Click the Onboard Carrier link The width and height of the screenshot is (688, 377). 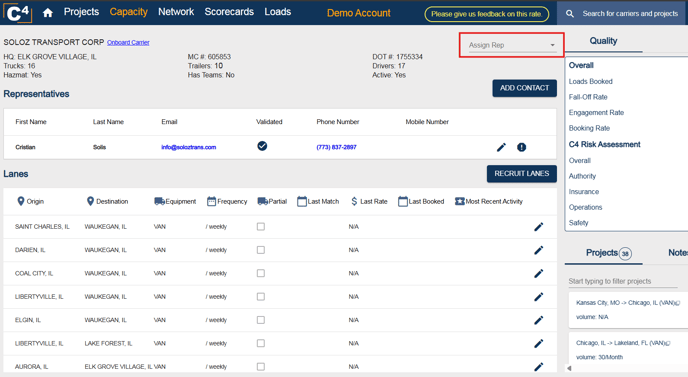point(128,43)
